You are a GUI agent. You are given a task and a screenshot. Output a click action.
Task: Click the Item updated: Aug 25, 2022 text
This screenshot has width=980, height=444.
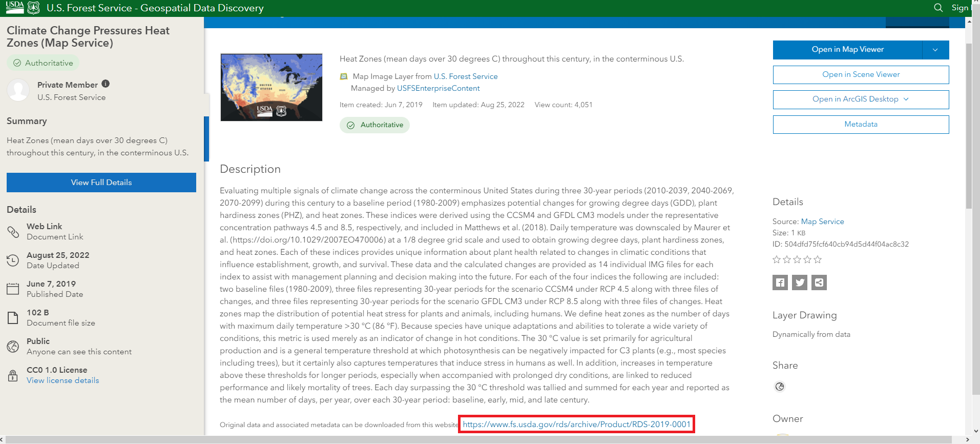click(478, 105)
